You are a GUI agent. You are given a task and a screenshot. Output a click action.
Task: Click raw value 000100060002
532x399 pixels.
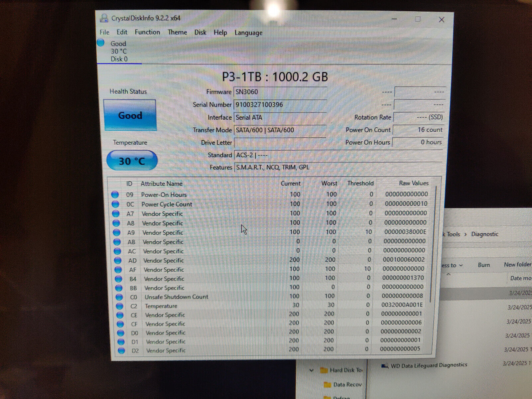404,259
